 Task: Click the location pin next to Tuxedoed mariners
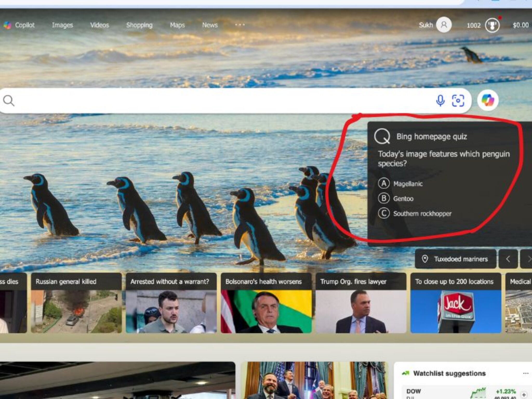pyautogui.click(x=425, y=259)
